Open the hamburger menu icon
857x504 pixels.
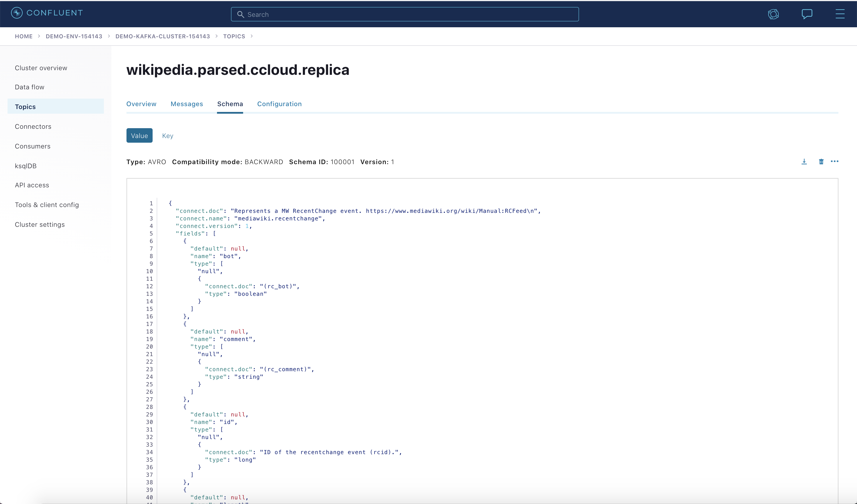(840, 14)
